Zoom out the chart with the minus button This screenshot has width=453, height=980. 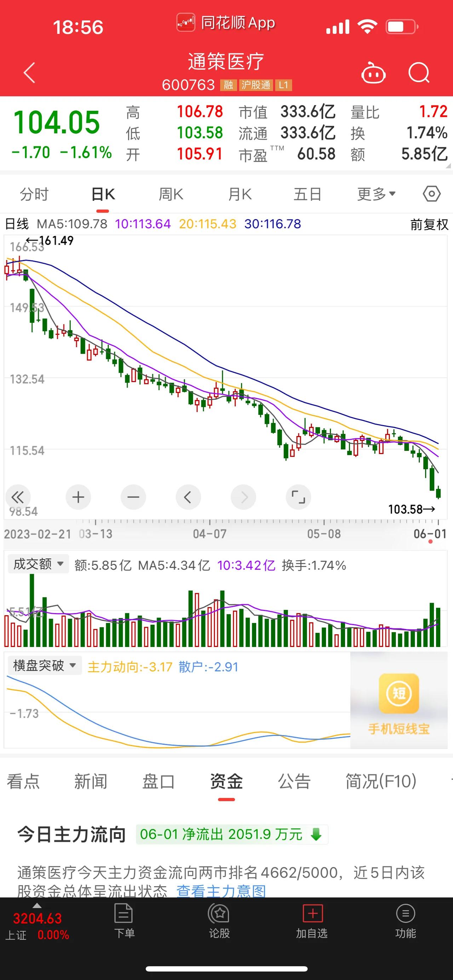click(x=133, y=497)
